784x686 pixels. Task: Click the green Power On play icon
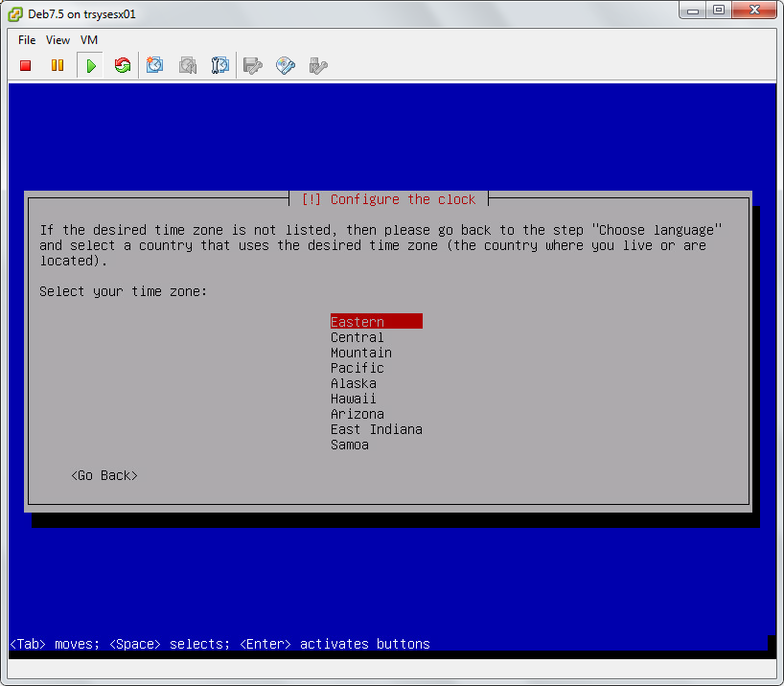click(90, 65)
